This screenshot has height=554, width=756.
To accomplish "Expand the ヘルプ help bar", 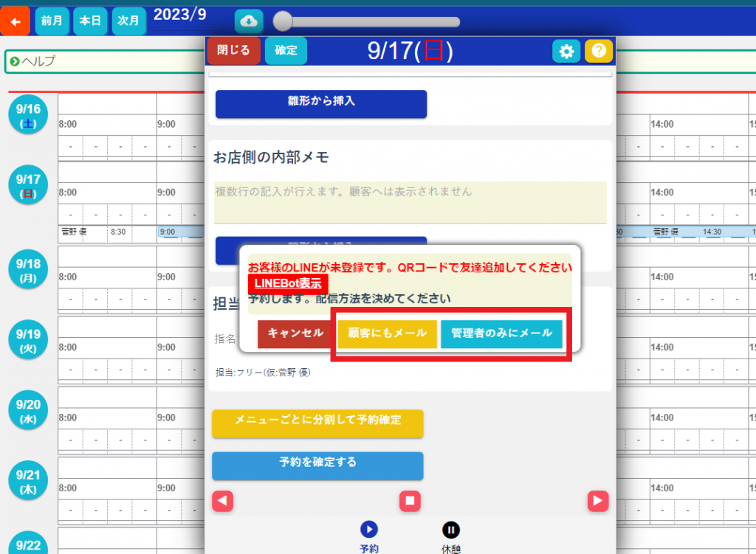I will 103,61.
